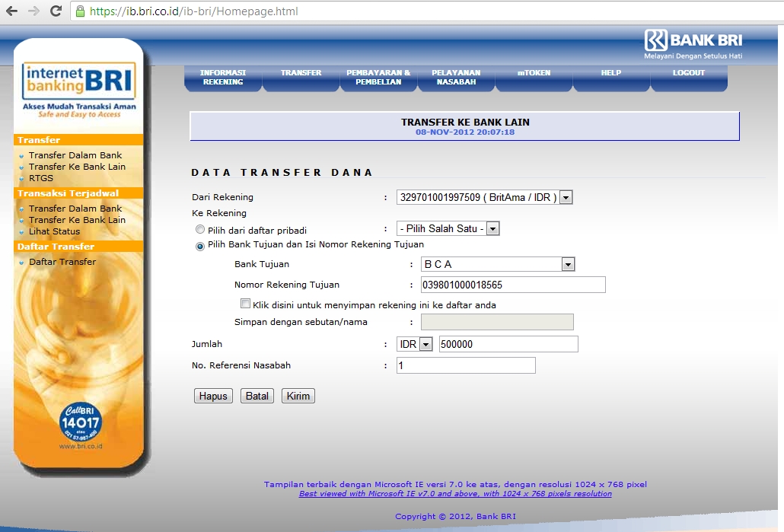The height and width of the screenshot is (532, 784).
Task: Click the browser forward arrow icon
Action: 33,11
